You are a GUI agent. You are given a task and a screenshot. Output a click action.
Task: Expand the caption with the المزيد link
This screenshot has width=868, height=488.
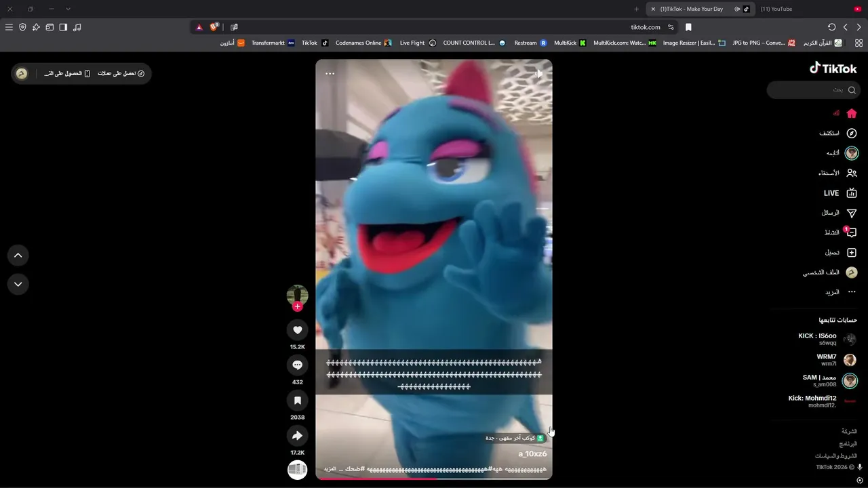(x=330, y=469)
